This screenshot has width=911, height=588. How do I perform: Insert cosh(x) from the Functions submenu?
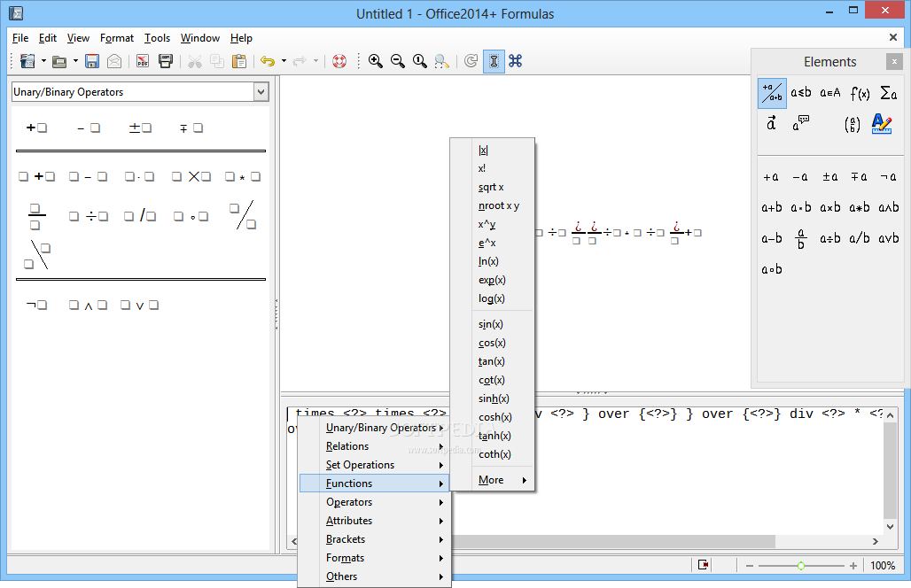point(493,417)
